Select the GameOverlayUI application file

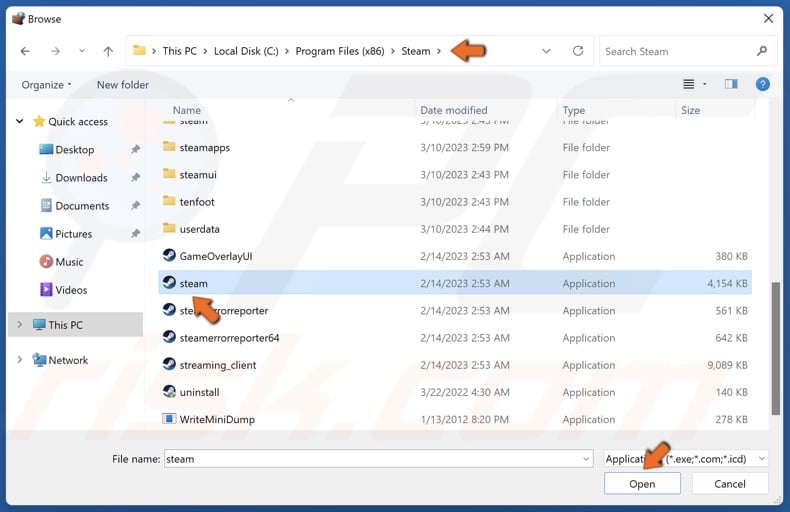[215, 256]
